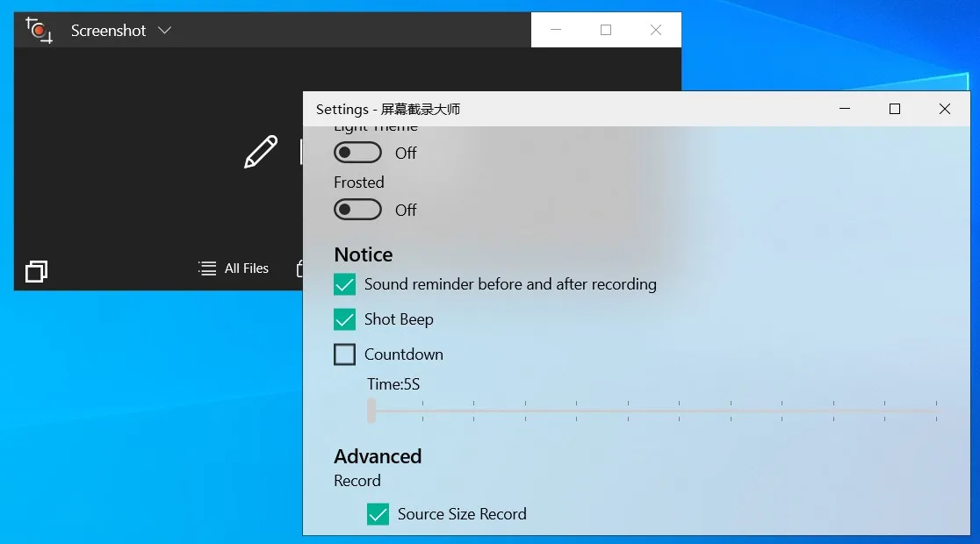Click the countdown Time slider thumb

[371, 411]
